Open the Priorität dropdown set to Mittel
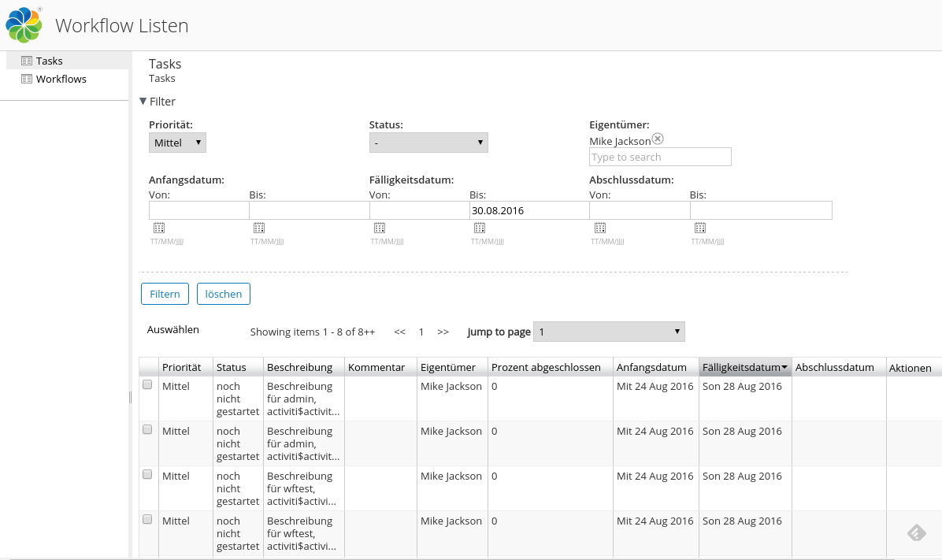This screenshot has width=942, height=560. [x=177, y=143]
